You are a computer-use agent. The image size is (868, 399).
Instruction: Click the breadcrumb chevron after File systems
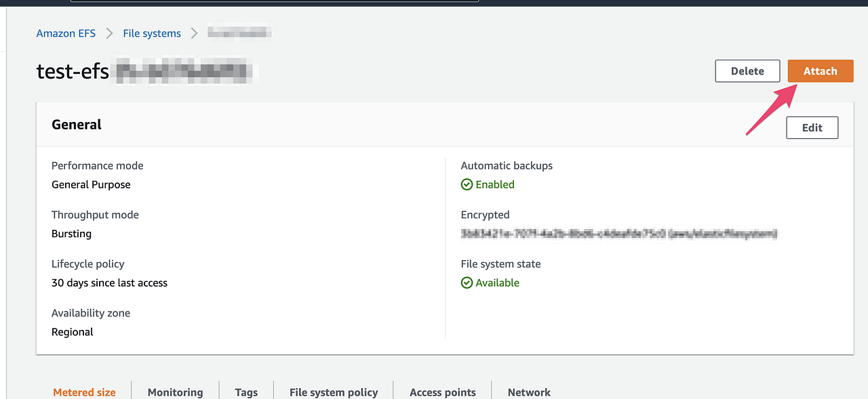click(x=194, y=33)
